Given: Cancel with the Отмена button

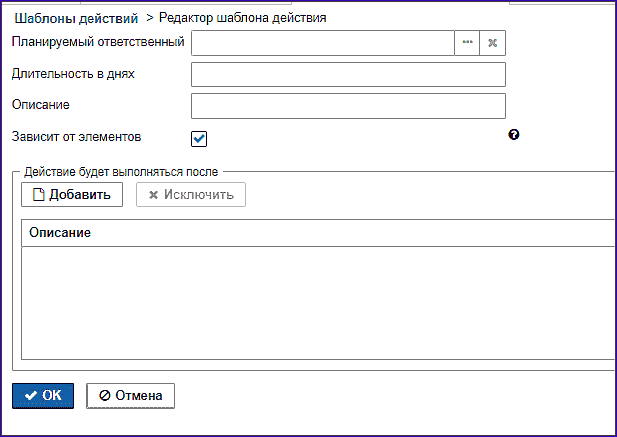Looking at the screenshot, I should 130,396.
